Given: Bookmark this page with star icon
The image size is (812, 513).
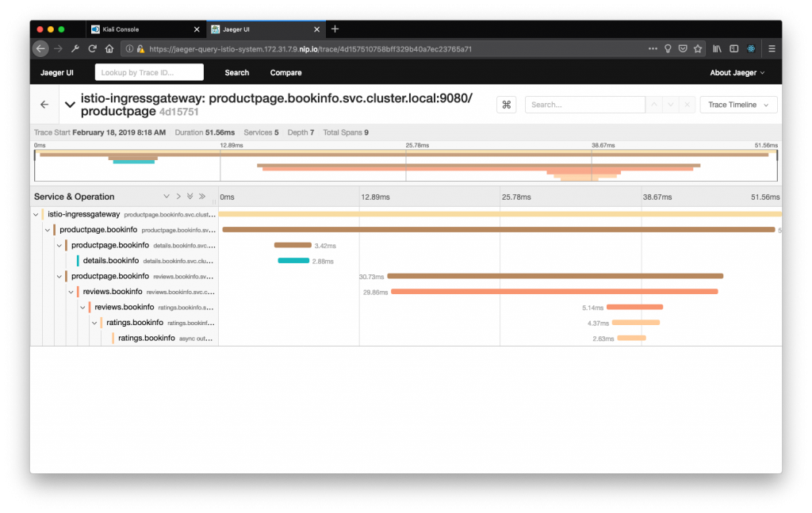Looking at the screenshot, I should (x=698, y=48).
